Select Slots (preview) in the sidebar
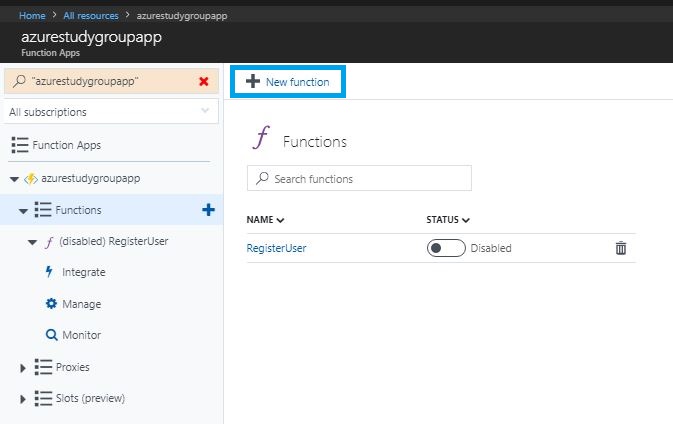The height and width of the screenshot is (424, 673). coord(90,398)
